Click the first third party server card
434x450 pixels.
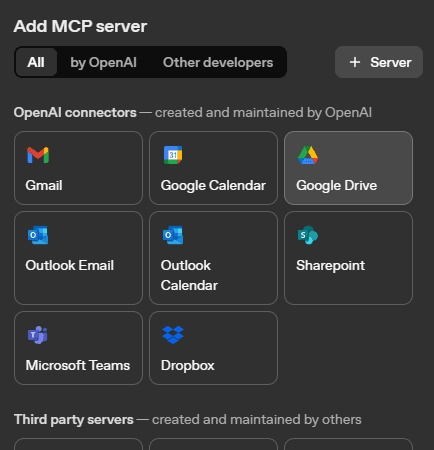(x=78, y=444)
